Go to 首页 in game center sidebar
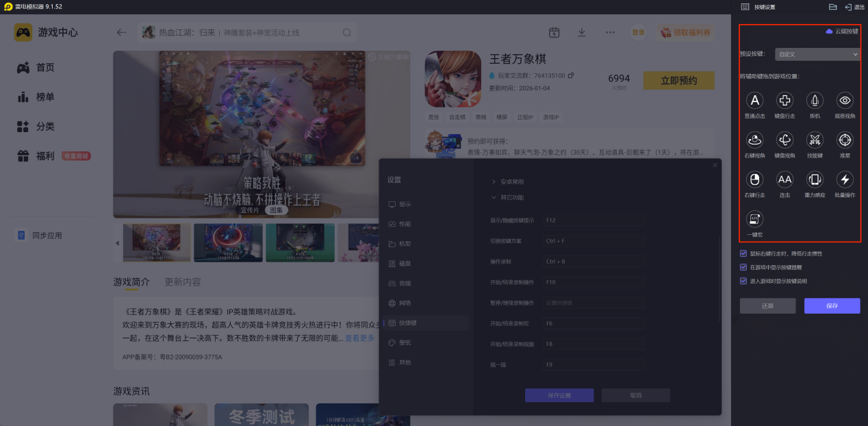 45,67
